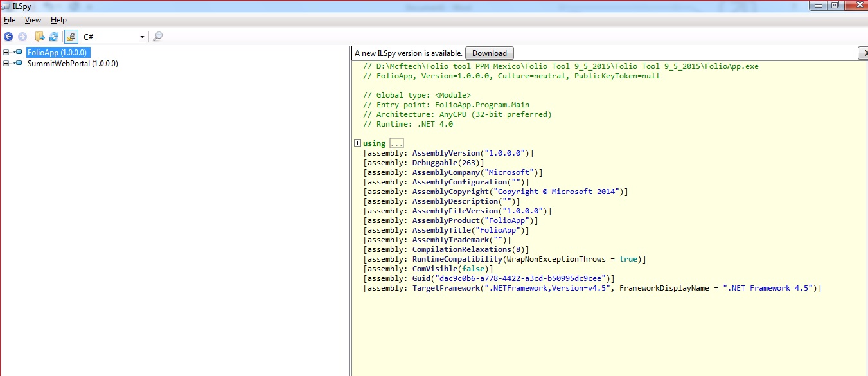Click the SummitWebPortal assembly icon

tap(18, 64)
